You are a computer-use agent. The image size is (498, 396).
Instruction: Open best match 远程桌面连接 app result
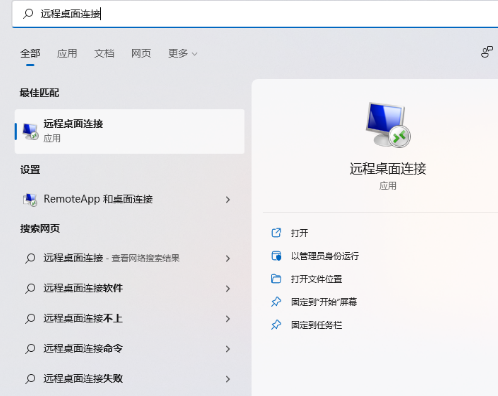130,131
